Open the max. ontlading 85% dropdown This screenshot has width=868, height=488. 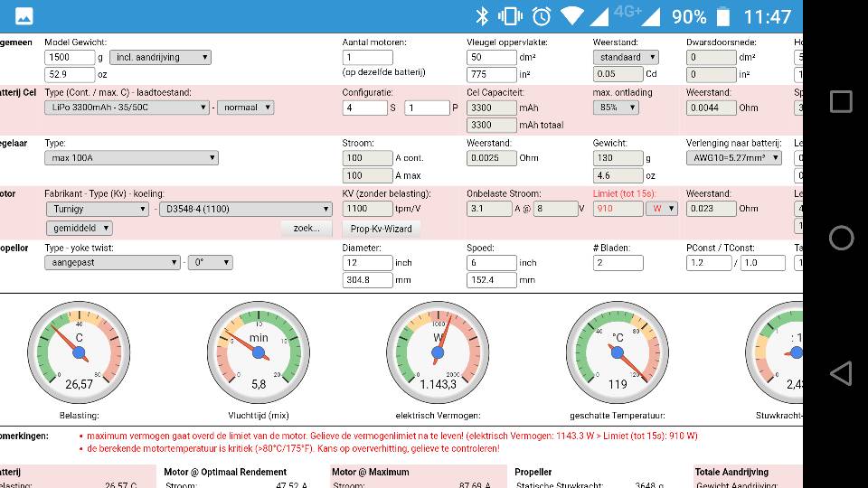[616, 108]
